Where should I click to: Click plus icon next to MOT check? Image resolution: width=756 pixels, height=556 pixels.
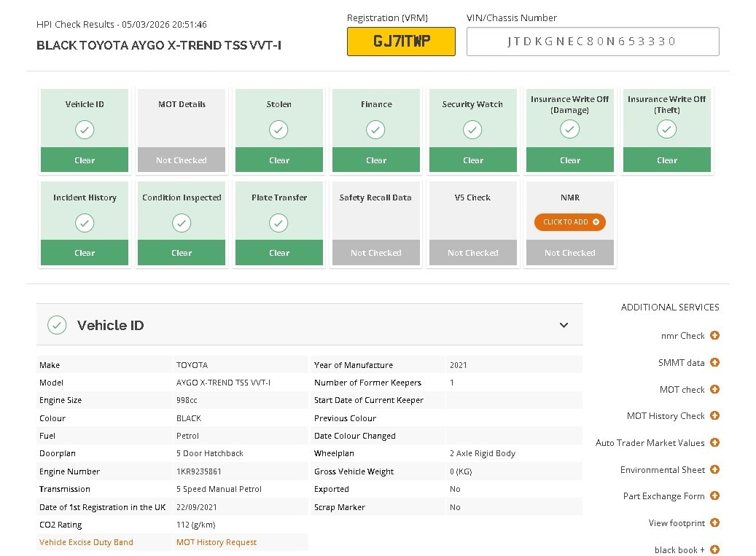click(714, 389)
